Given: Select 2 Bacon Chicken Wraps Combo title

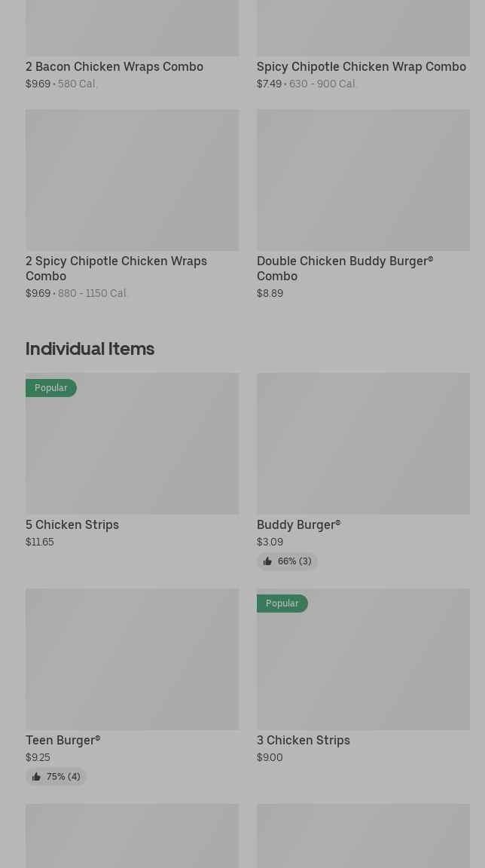Looking at the screenshot, I should click(114, 66).
